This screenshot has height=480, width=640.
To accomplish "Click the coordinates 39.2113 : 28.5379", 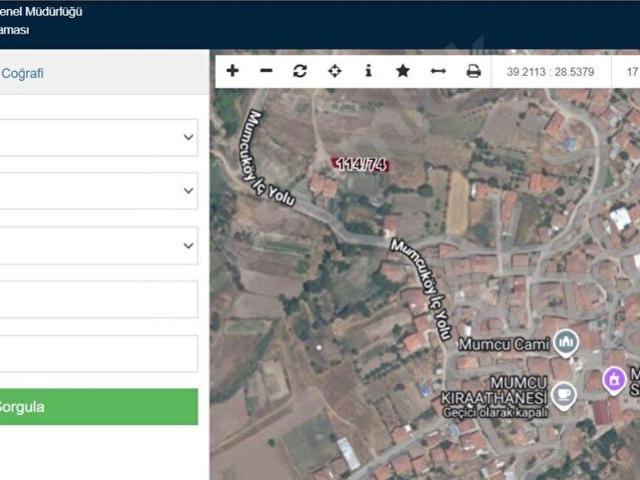I will point(550,72).
